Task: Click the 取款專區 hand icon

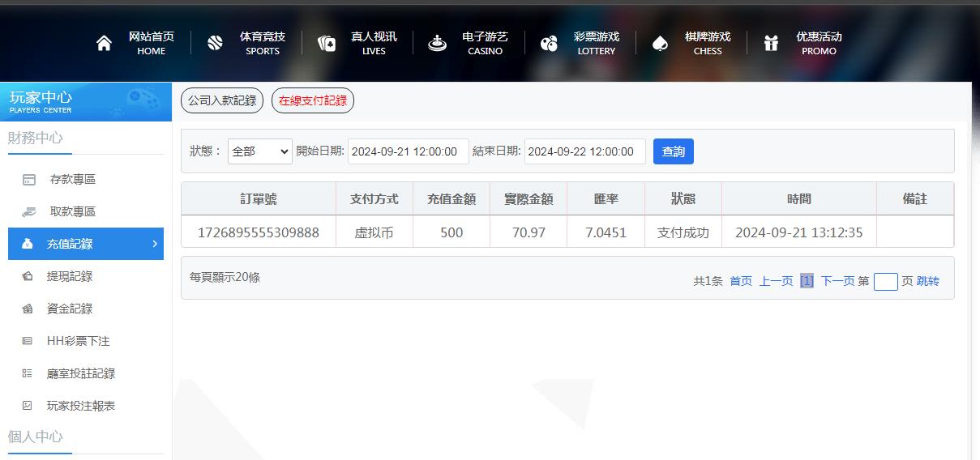Action: (29, 211)
